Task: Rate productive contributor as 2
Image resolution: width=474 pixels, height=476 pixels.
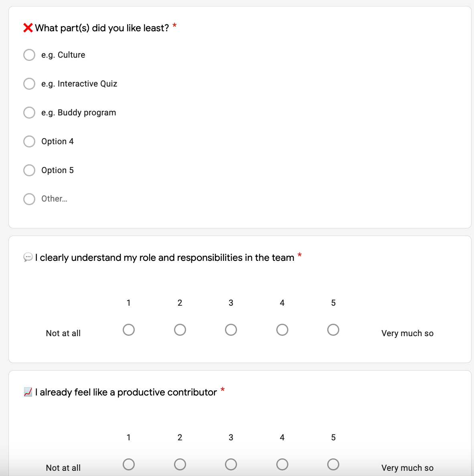Action: (x=180, y=464)
